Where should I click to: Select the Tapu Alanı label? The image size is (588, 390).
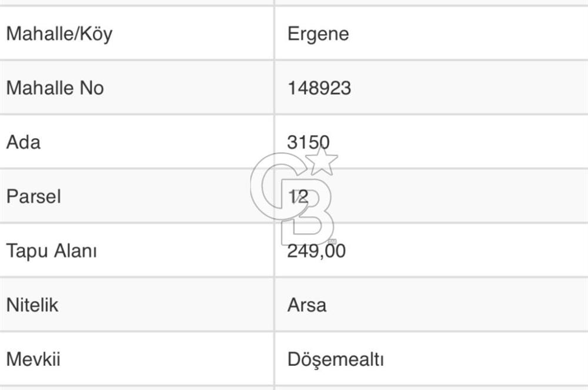[x=51, y=251]
